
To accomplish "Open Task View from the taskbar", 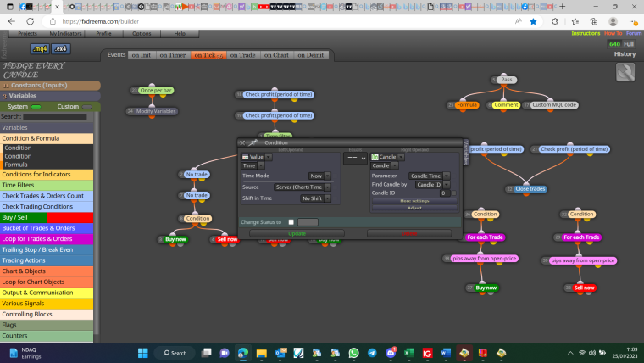I will [206, 353].
